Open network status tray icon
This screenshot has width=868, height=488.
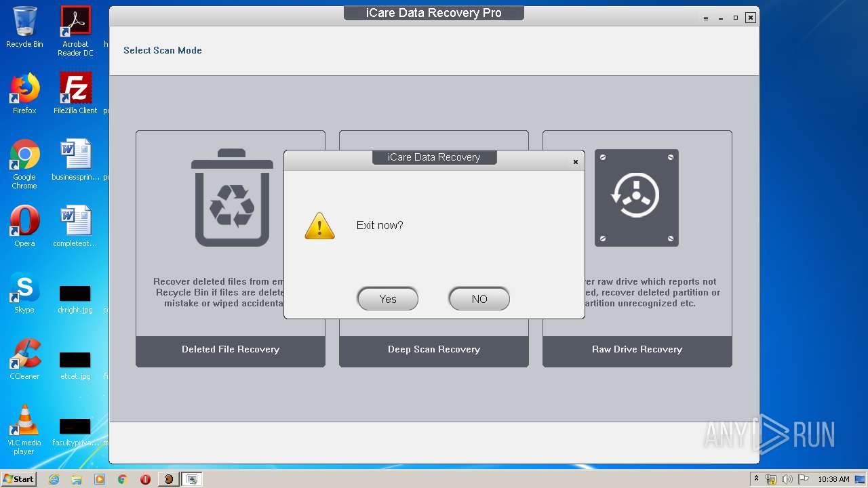771,479
